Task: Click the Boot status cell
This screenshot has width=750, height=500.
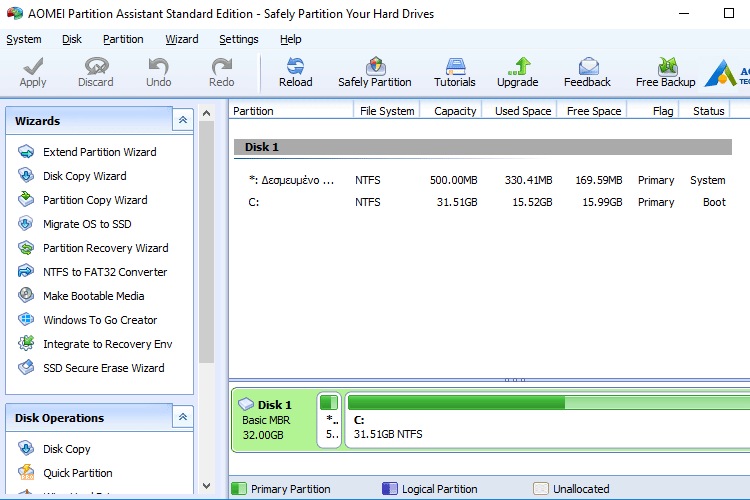Action: tap(714, 202)
